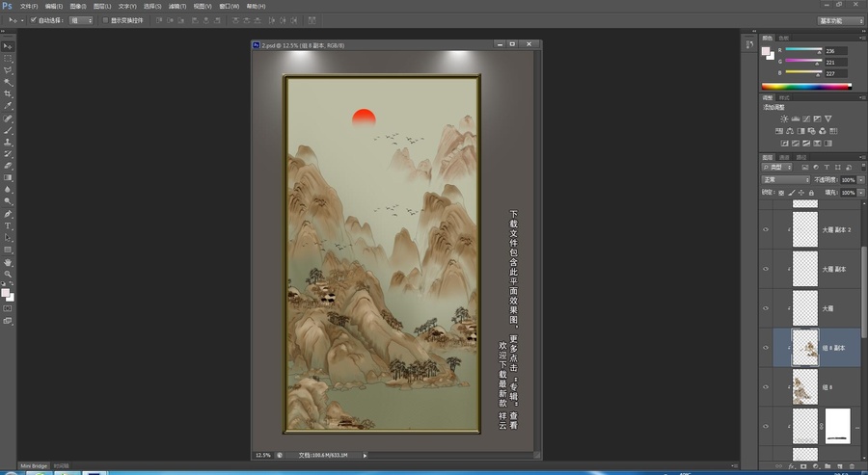Select the Crop tool
The height and width of the screenshot is (475, 868).
tap(8, 94)
